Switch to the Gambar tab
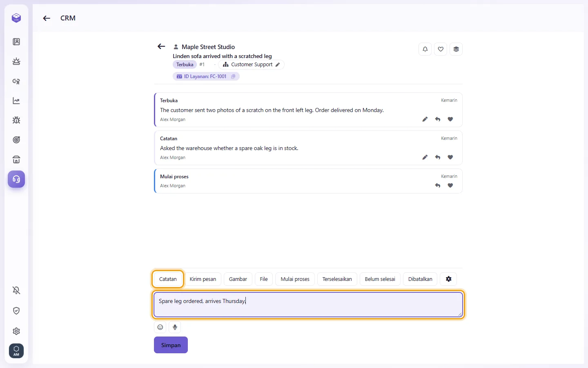 click(238, 279)
